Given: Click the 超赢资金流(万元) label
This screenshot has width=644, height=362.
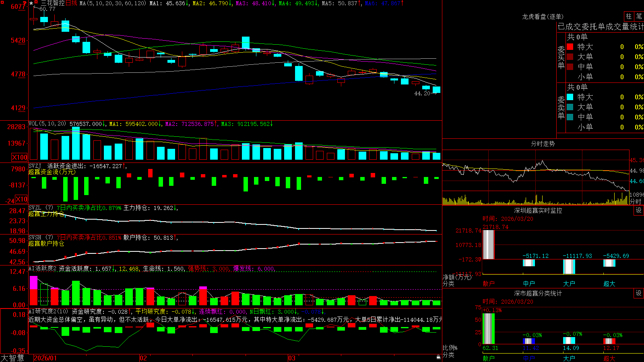Looking at the screenshot, I should (52, 172).
